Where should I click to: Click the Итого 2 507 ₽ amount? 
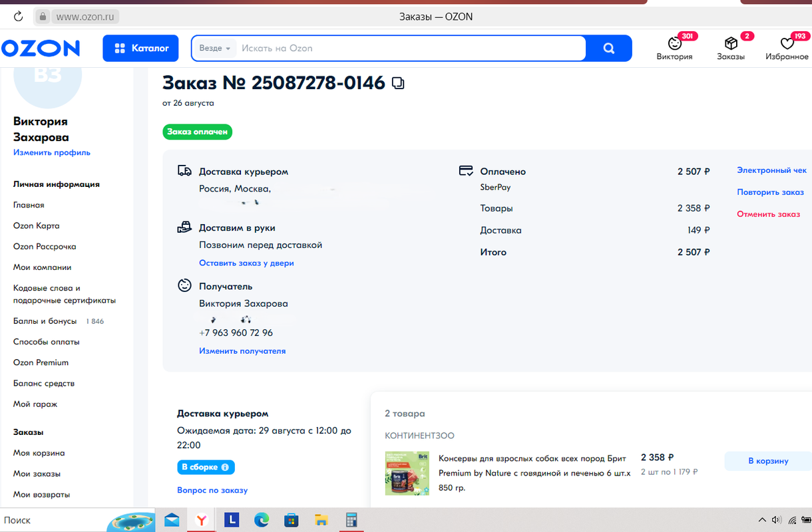click(694, 252)
